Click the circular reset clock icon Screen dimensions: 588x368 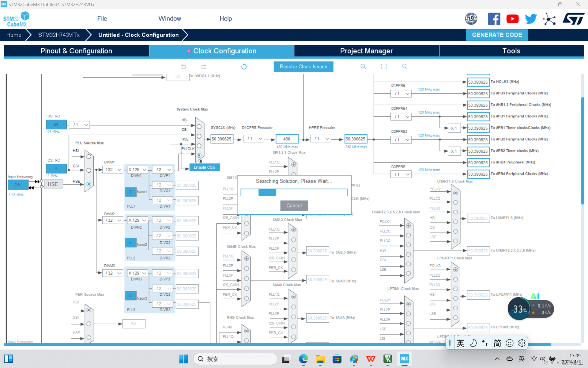coord(244,67)
